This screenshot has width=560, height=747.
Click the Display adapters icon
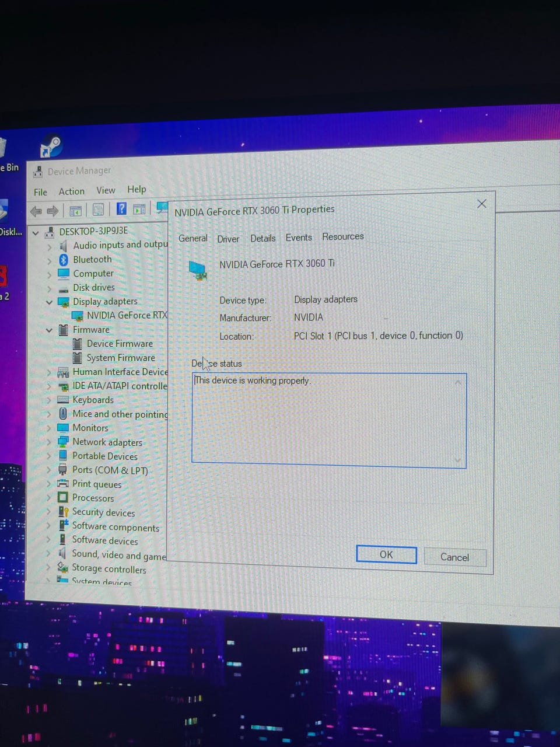click(x=63, y=302)
